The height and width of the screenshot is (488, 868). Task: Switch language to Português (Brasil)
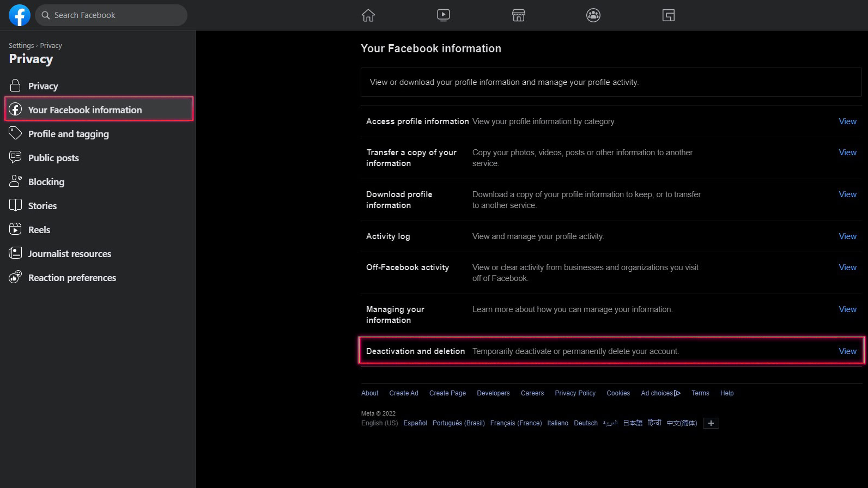pos(459,423)
